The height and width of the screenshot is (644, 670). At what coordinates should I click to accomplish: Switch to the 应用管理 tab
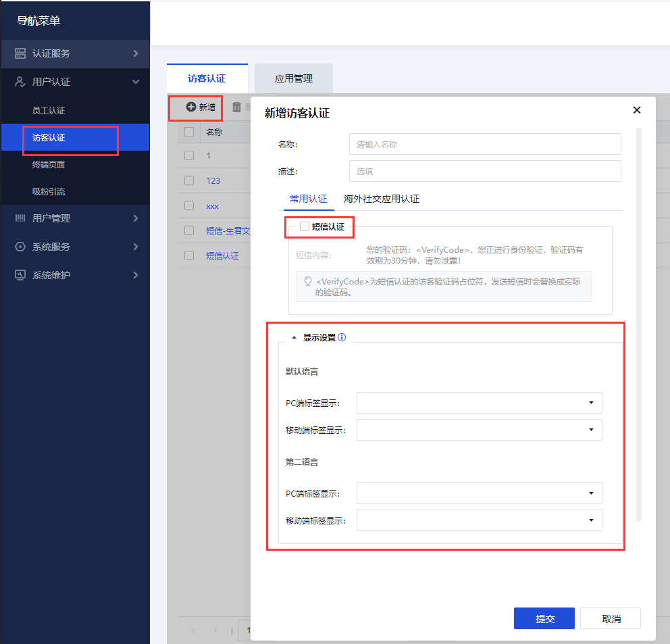coord(293,78)
